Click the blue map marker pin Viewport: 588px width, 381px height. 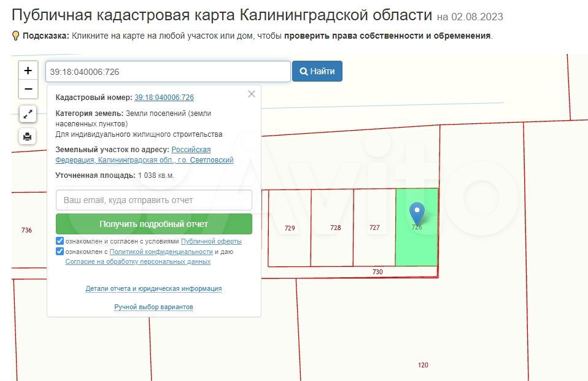pos(417,213)
